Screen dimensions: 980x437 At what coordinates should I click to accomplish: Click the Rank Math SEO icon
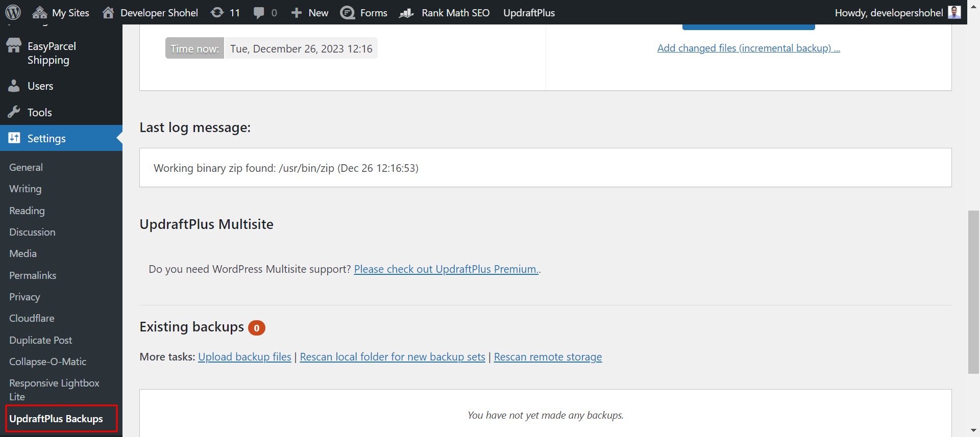[406, 13]
